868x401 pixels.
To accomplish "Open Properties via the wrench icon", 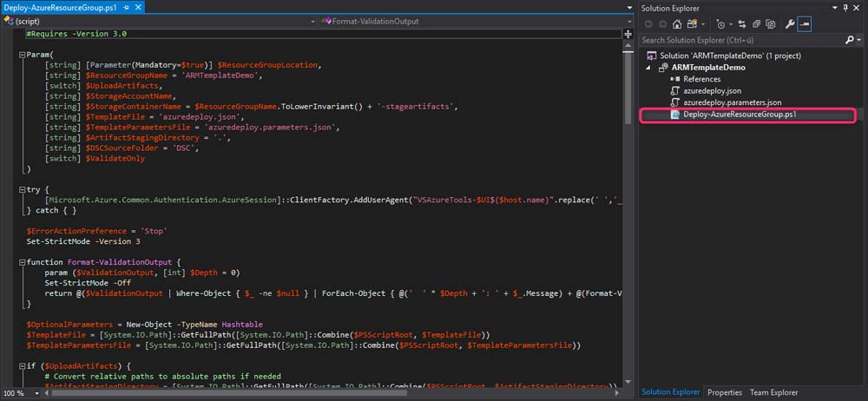I will 790,24.
